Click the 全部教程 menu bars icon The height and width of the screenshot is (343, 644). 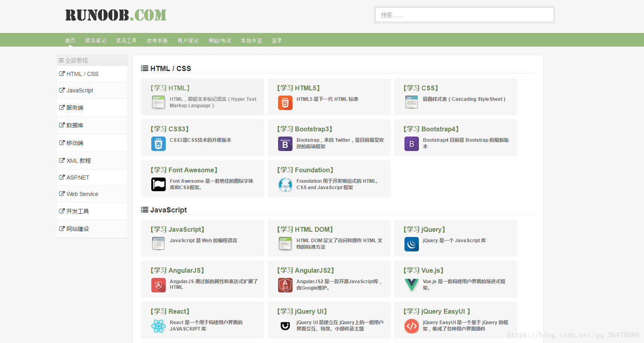(61, 60)
